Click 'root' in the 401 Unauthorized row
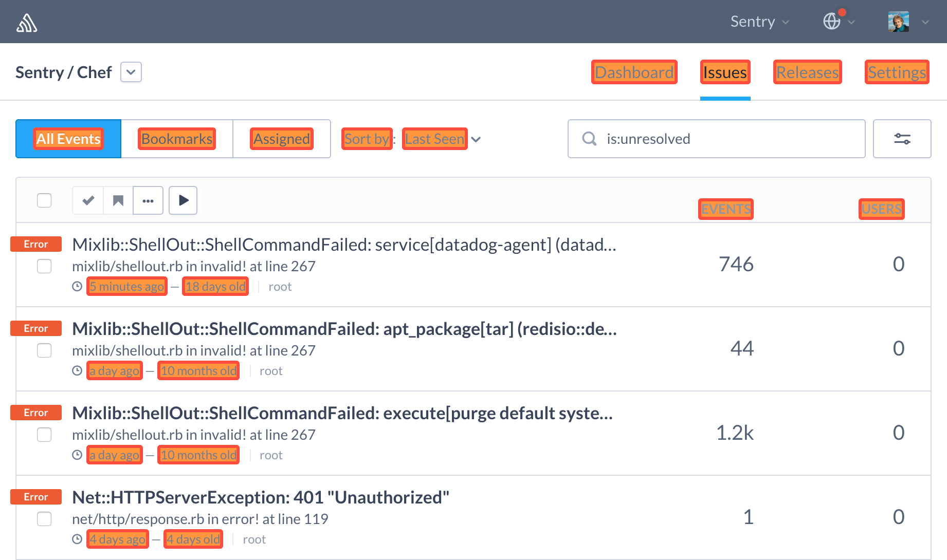The width and height of the screenshot is (947, 560). 254,539
